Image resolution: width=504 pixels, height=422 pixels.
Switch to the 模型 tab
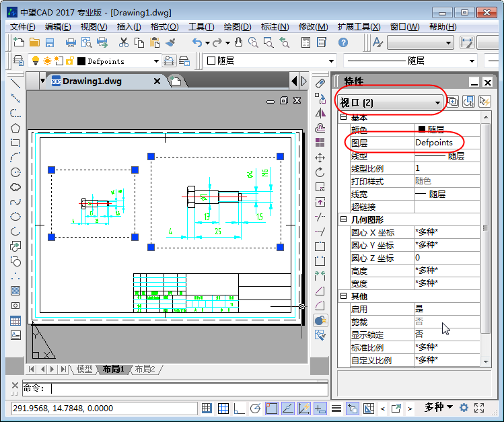point(84,369)
